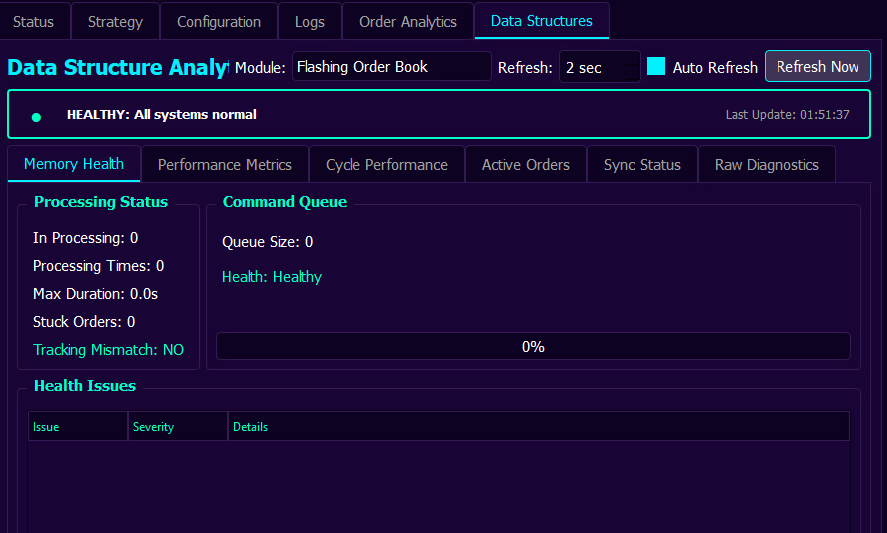Open the Performance Metrics sub-tab
887x533 pixels.
click(x=225, y=165)
